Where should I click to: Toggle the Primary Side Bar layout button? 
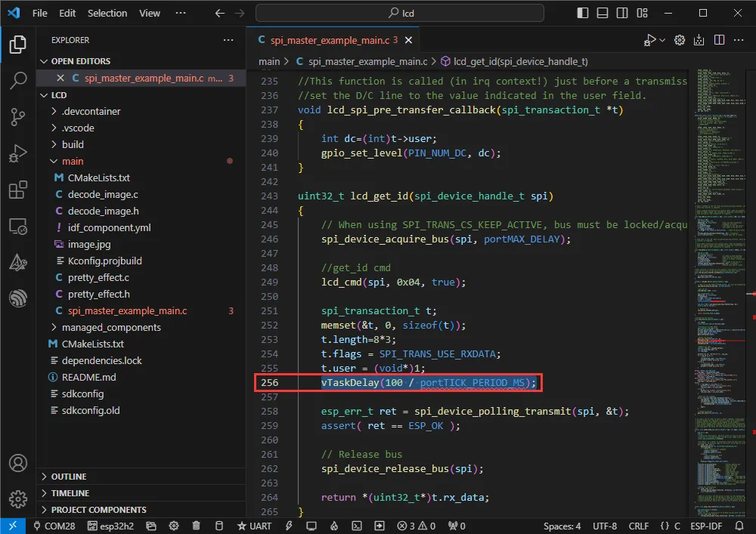click(x=582, y=13)
